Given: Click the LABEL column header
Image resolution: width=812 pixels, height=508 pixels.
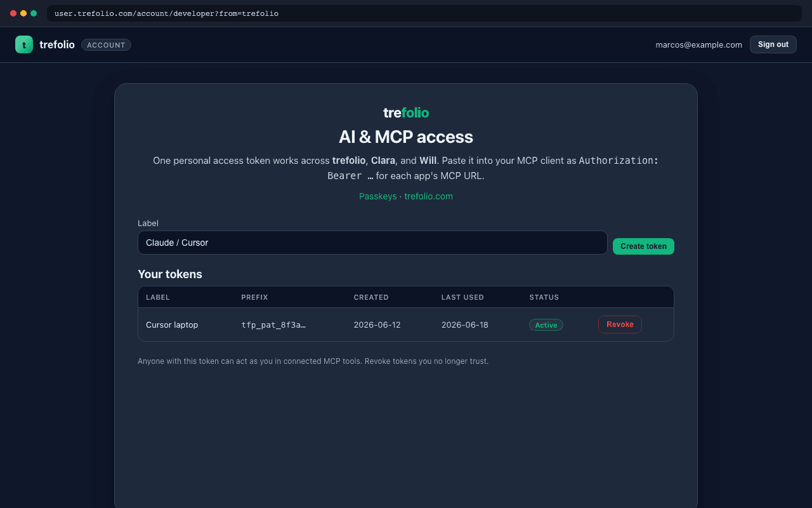Looking at the screenshot, I should 158,297.
